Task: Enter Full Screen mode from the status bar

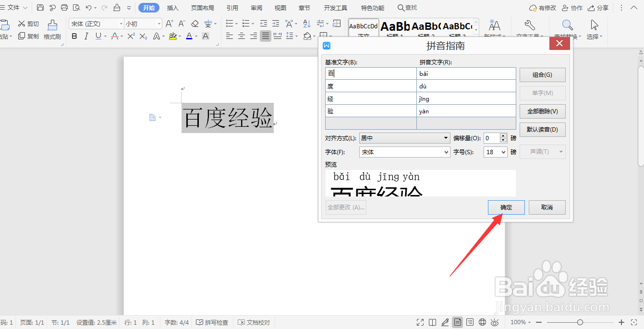Action: pyautogui.click(x=420, y=322)
